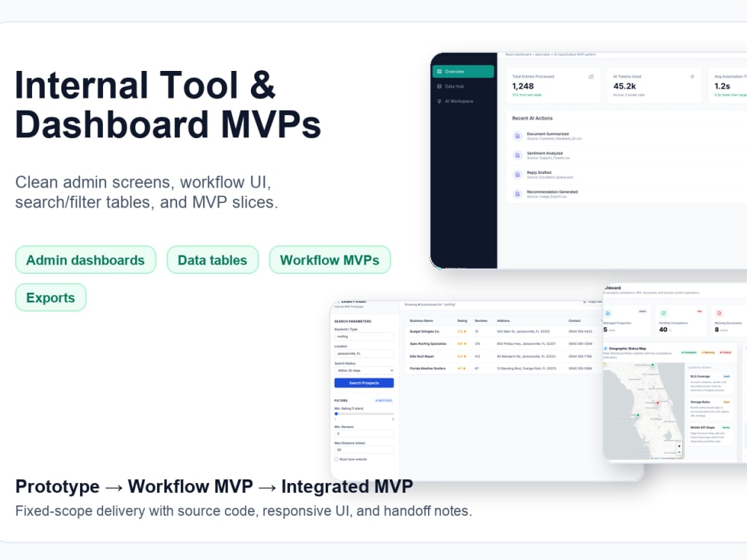The image size is (747, 560).
Task: Click the map zoom out minus button
Action: click(679, 452)
